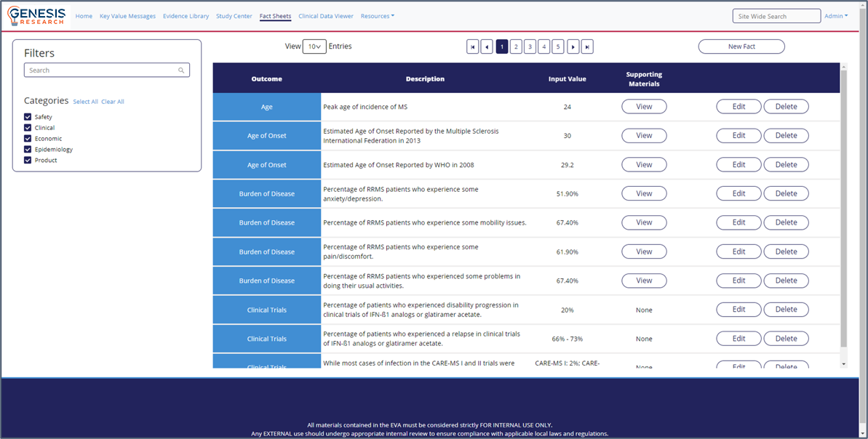Open the Admin user dropdown
The image size is (868, 439).
836,16
